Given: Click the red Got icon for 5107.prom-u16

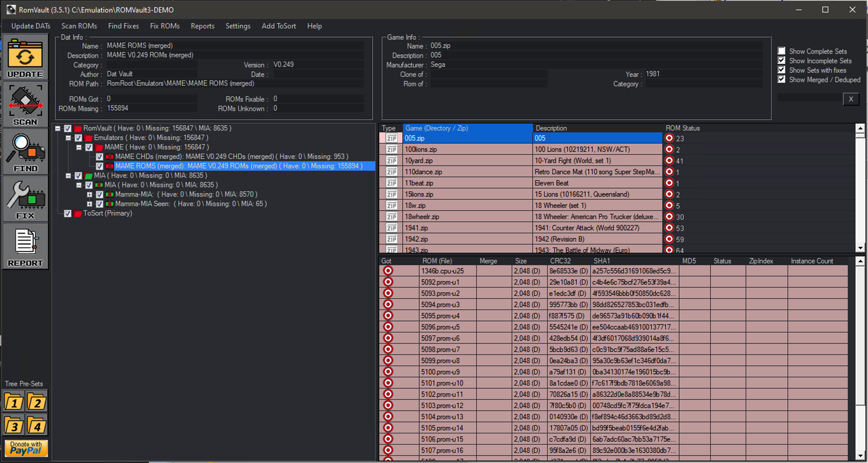Looking at the screenshot, I should point(388,450).
